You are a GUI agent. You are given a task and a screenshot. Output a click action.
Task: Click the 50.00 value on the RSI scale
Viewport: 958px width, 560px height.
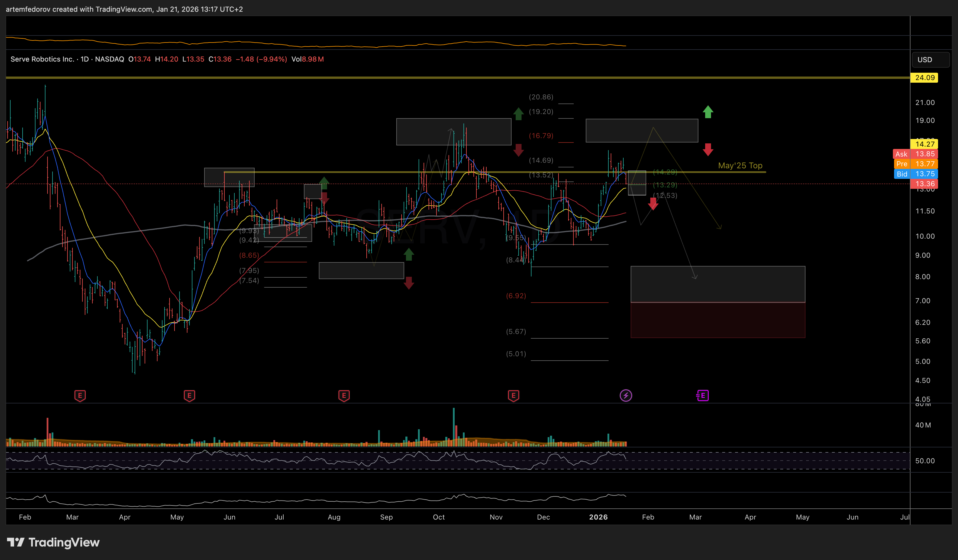click(925, 461)
